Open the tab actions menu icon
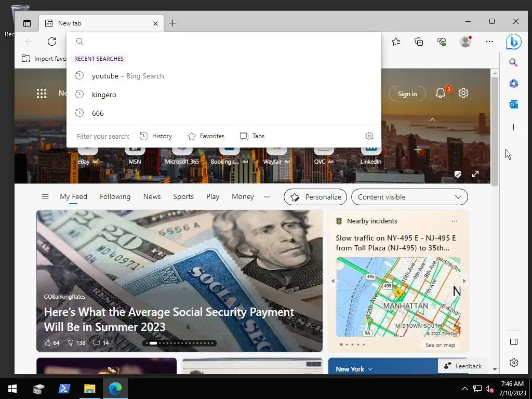The image size is (532, 399). click(x=27, y=23)
